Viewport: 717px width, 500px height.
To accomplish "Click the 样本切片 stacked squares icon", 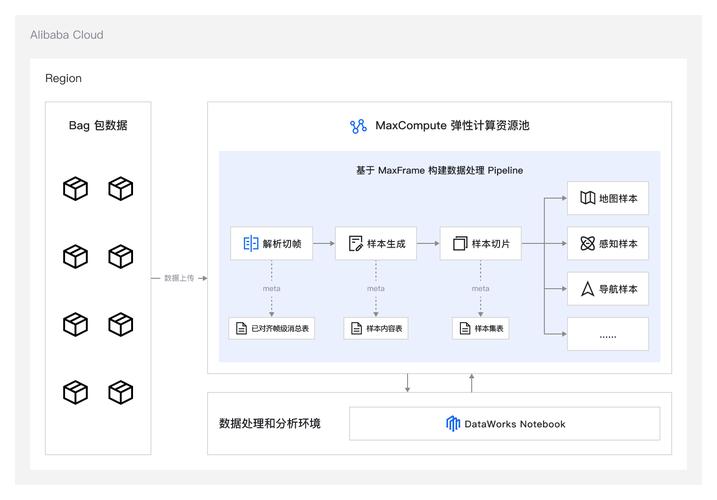I will [460, 243].
